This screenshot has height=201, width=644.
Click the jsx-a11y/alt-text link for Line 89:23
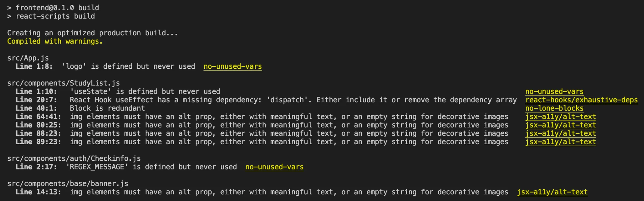click(x=560, y=142)
